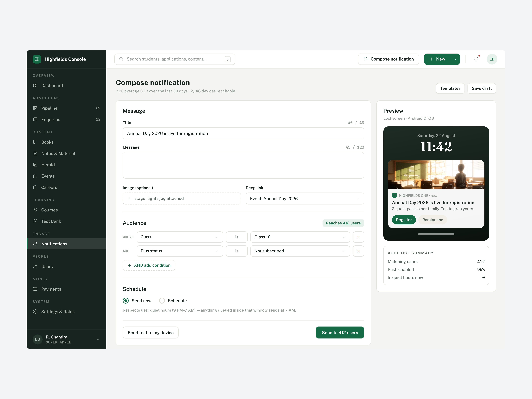Click Send test to my device

click(151, 333)
